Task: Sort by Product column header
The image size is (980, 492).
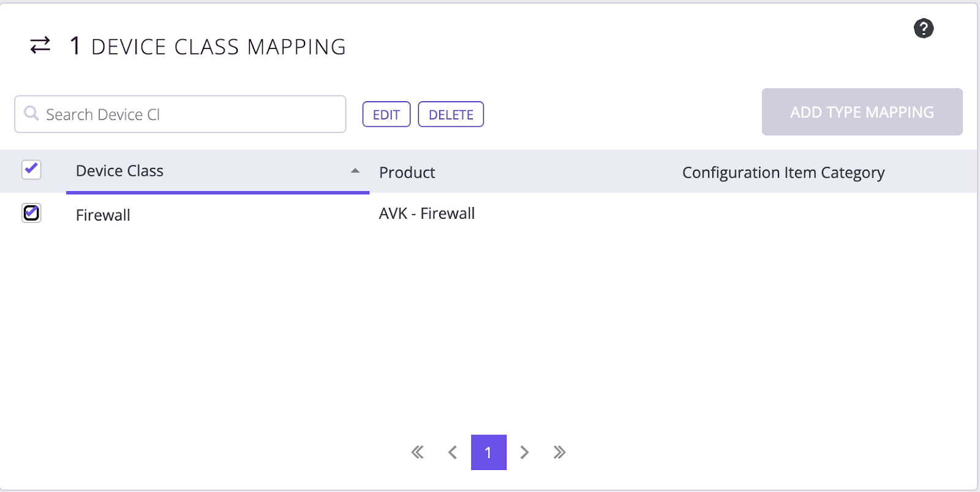Action: pyautogui.click(x=407, y=173)
